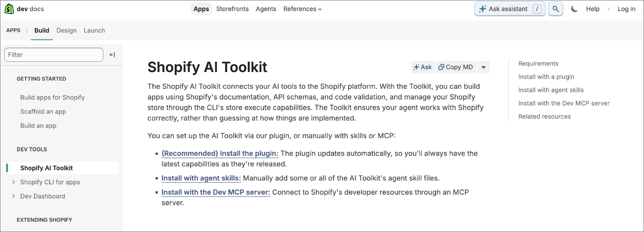Follow the Install with agent skills link
The height and width of the screenshot is (232, 644).
tap(201, 178)
